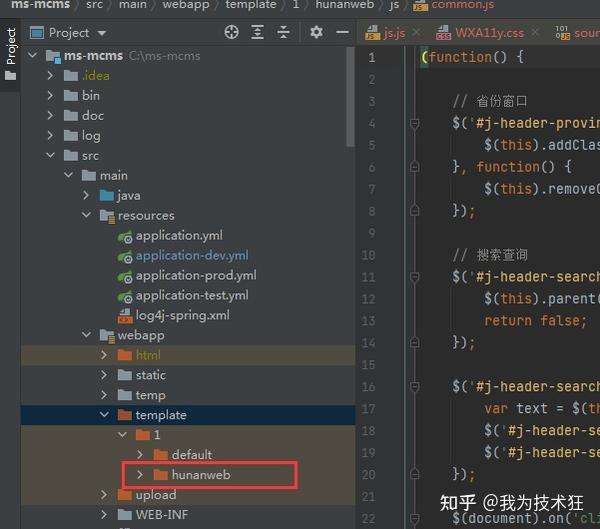Screen dimensions: 600x529
Task: Toggle the Project side tool window button
Action: (x=10, y=54)
